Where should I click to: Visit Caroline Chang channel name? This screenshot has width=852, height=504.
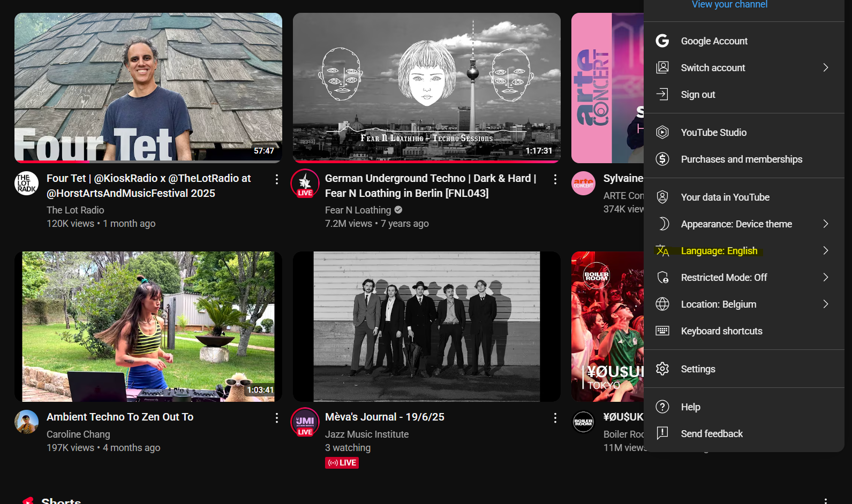pyautogui.click(x=78, y=434)
